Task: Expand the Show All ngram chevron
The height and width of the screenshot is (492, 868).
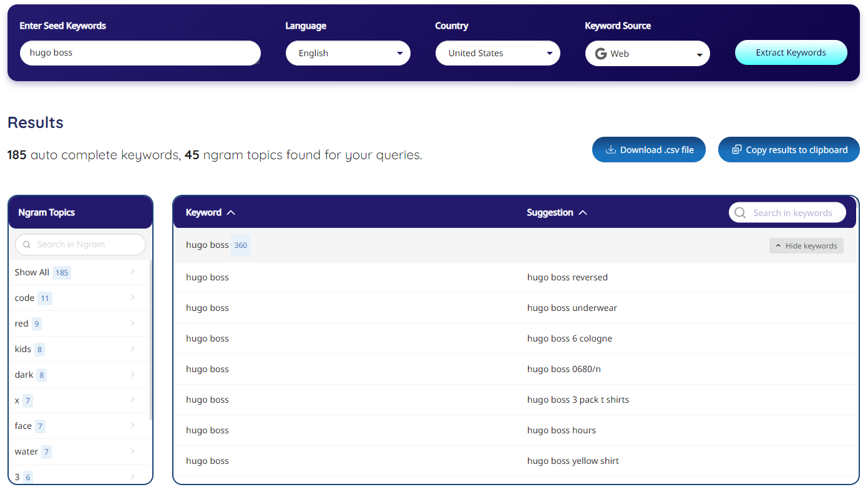Action: [133, 272]
